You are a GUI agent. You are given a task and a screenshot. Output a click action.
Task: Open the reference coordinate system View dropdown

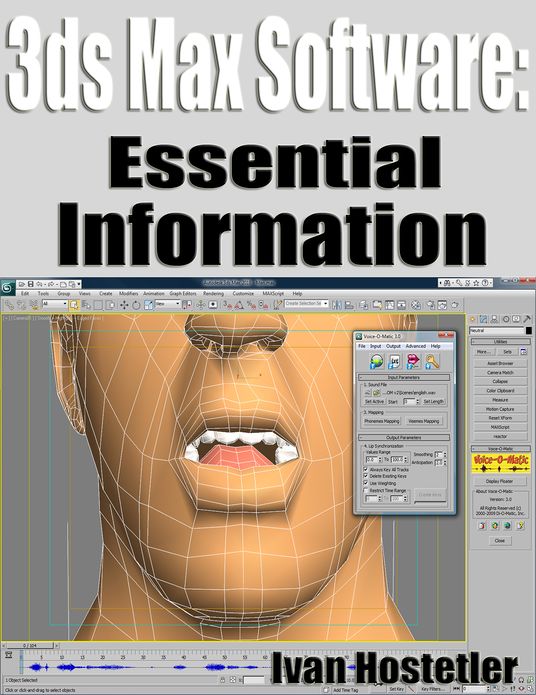click(x=168, y=304)
